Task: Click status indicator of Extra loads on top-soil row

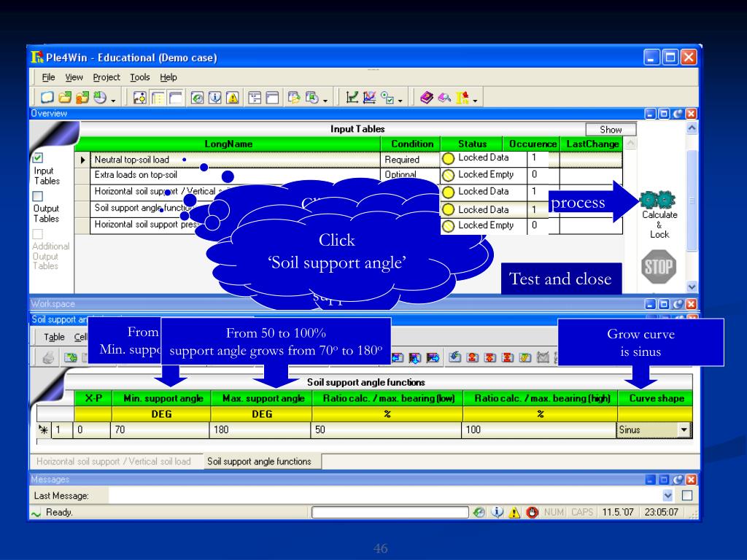Action: 448,175
